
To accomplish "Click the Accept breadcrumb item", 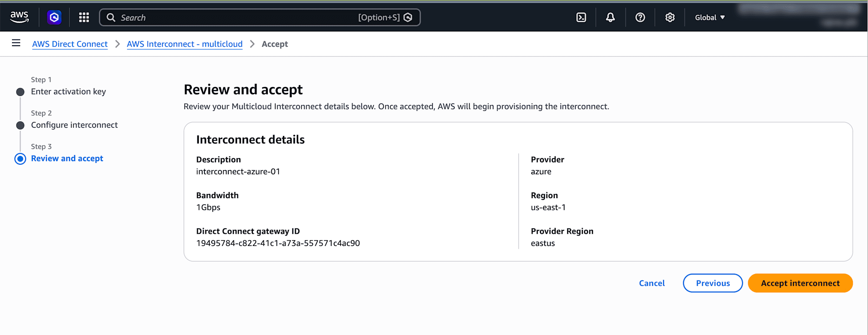I will coord(275,44).
